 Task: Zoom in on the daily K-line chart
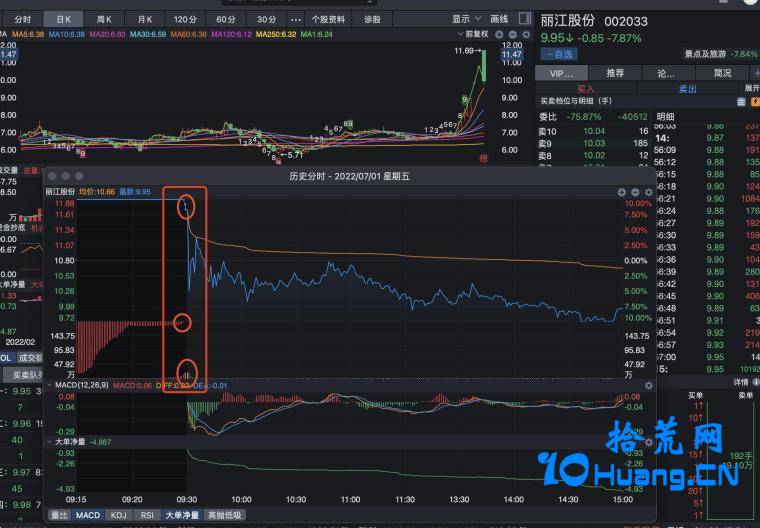(x=499, y=34)
